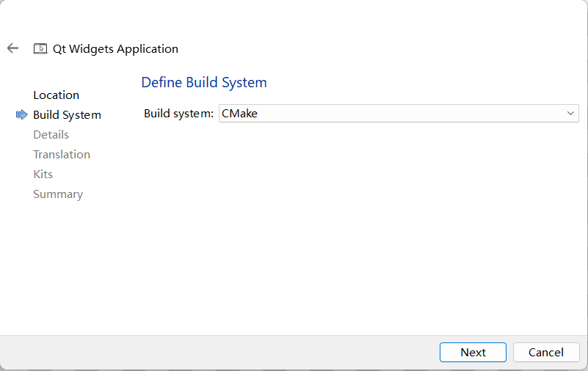Click the Qt Widgets Application title text
The width and height of the screenshot is (588, 371).
(x=115, y=49)
